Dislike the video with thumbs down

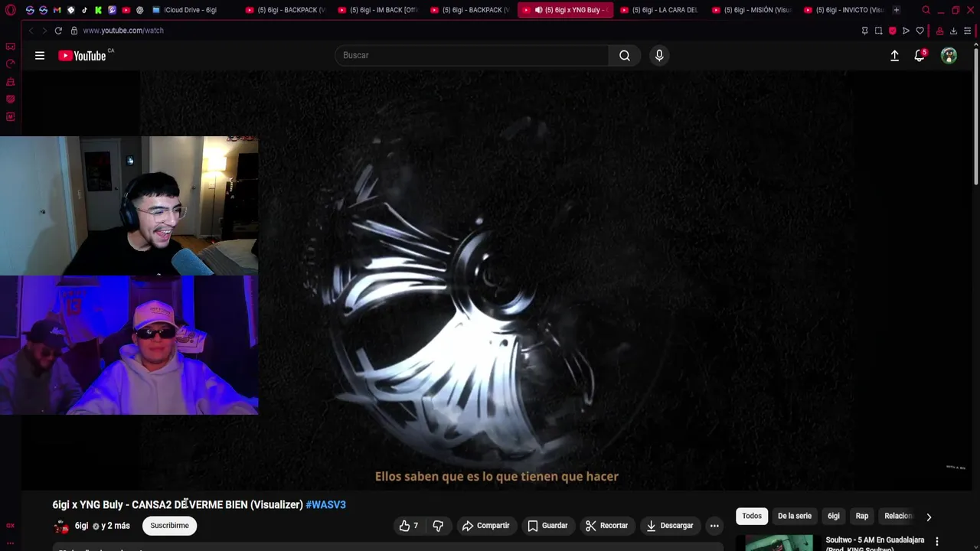tap(438, 526)
